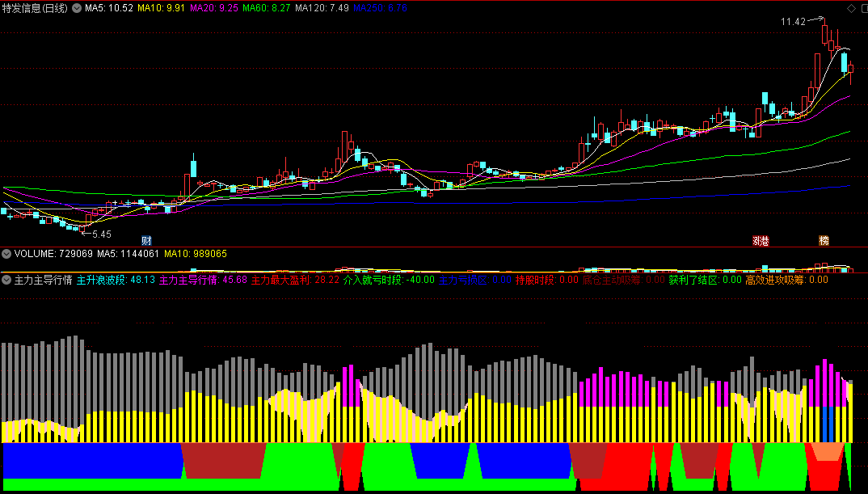Click the 获利了结区: 0.00 label
Image resolution: width=868 pixels, height=494 pixels.
point(705,280)
